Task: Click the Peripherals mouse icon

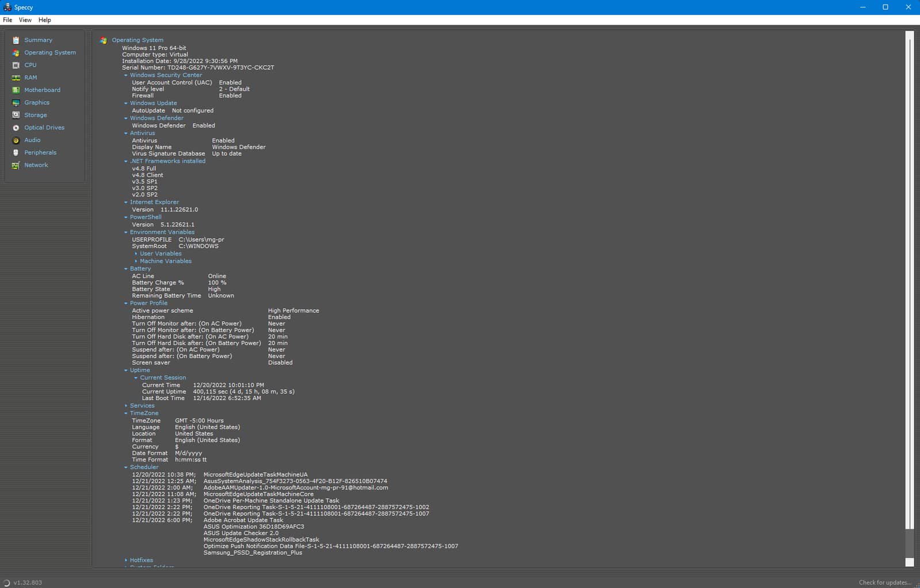Action: (16, 153)
